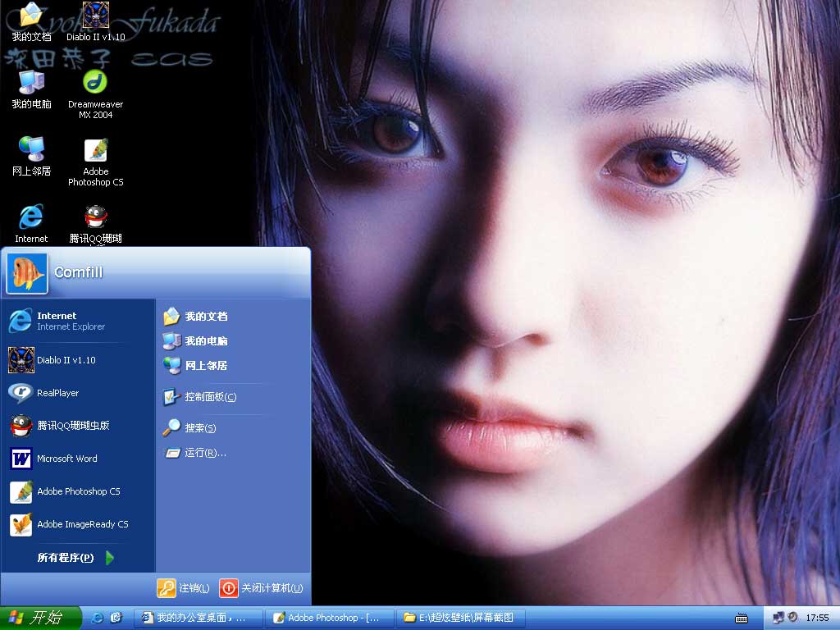This screenshot has height=630, width=840.
Task: Click the 注销 (Log Off) button
Action: click(x=184, y=588)
